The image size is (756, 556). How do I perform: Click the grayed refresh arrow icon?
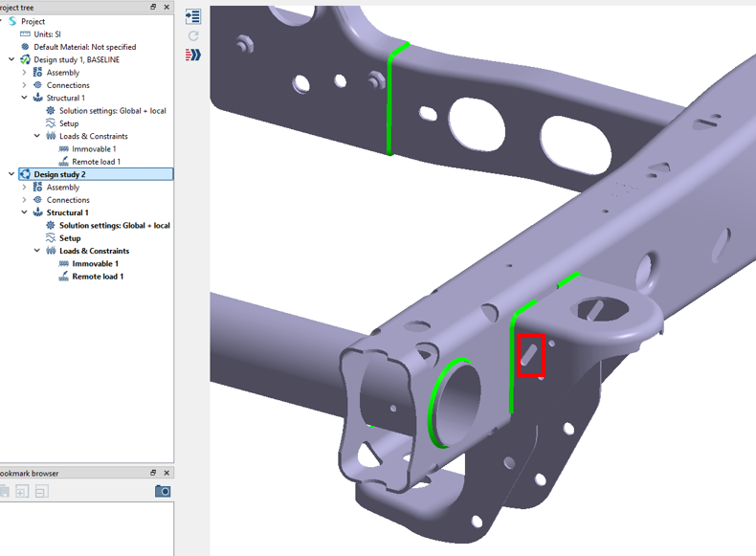pos(193,35)
